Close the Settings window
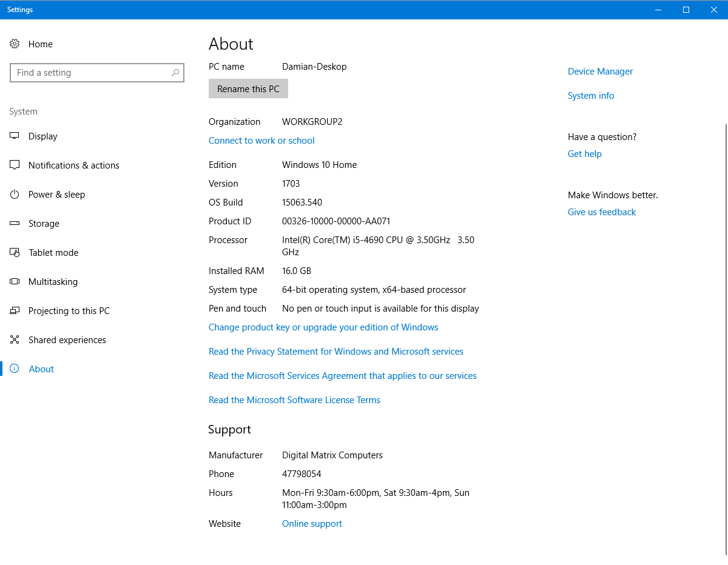The width and height of the screenshot is (728, 565). pyautogui.click(x=714, y=10)
